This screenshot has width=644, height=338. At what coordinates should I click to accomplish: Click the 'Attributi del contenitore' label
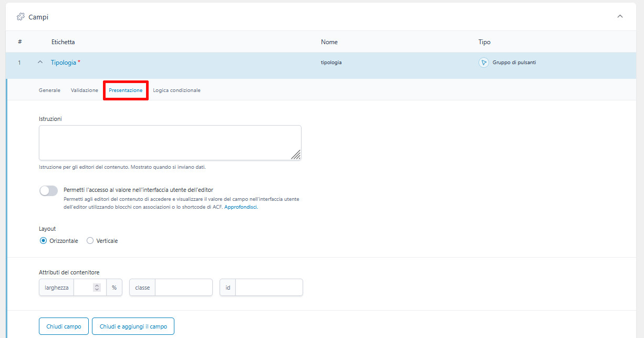(x=69, y=272)
